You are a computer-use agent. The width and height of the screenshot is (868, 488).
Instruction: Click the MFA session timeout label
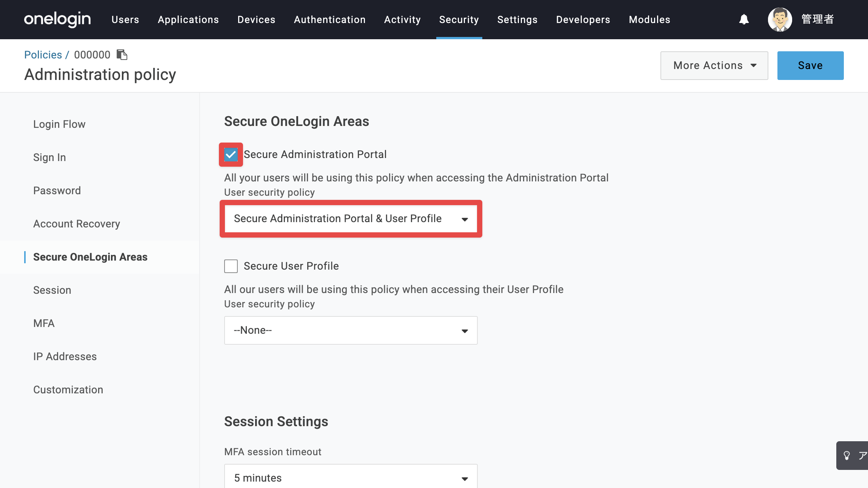[273, 452]
